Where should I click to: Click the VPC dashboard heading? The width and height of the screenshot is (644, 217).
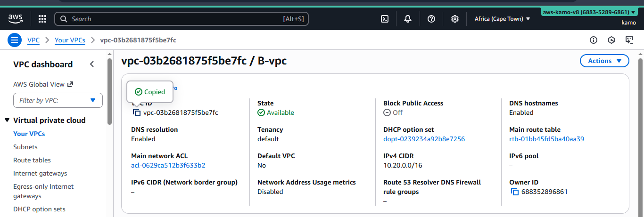click(x=43, y=64)
